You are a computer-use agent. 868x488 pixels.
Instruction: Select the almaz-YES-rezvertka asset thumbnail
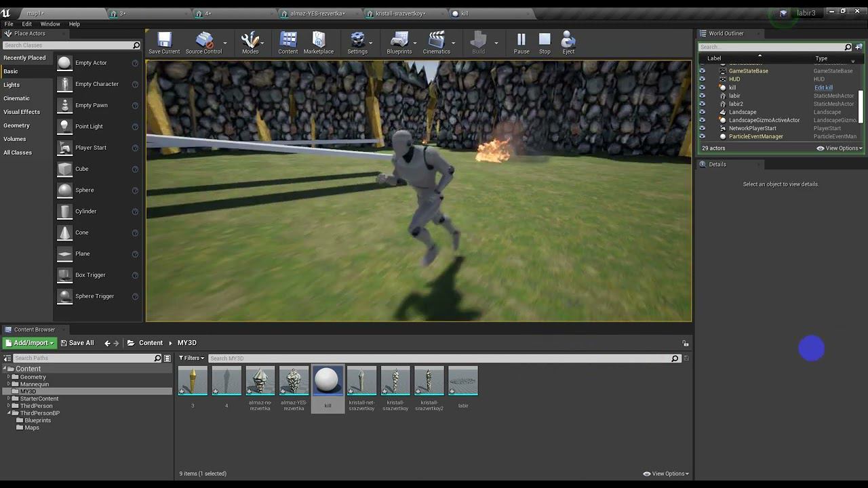click(x=294, y=382)
